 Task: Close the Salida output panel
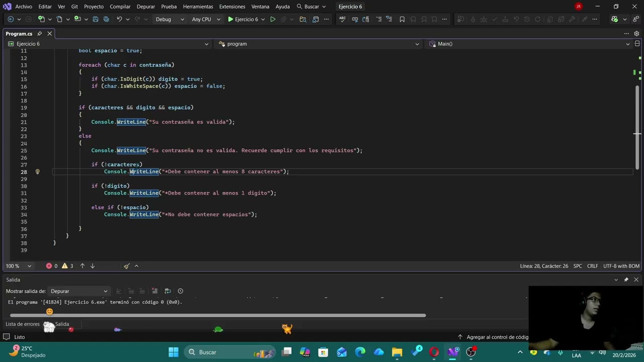pyautogui.click(x=636, y=280)
